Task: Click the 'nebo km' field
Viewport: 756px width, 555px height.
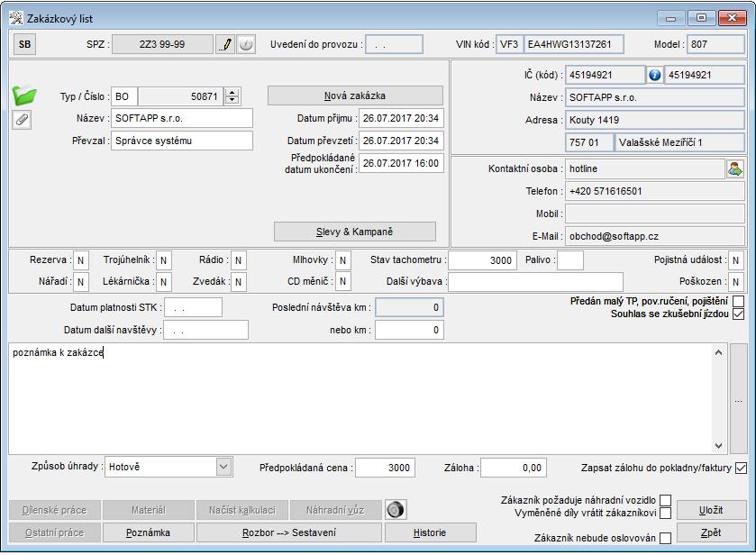Action: point(409,331)
